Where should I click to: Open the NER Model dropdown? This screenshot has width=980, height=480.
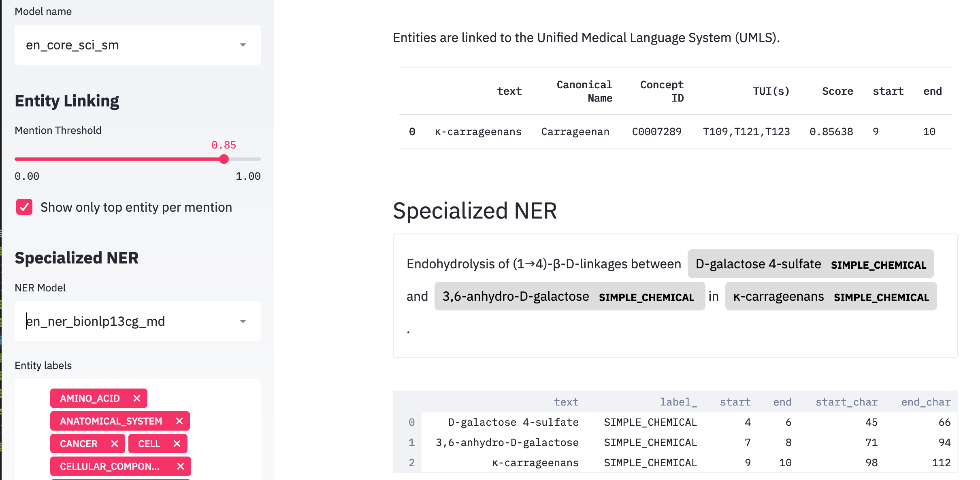(242, 321)
